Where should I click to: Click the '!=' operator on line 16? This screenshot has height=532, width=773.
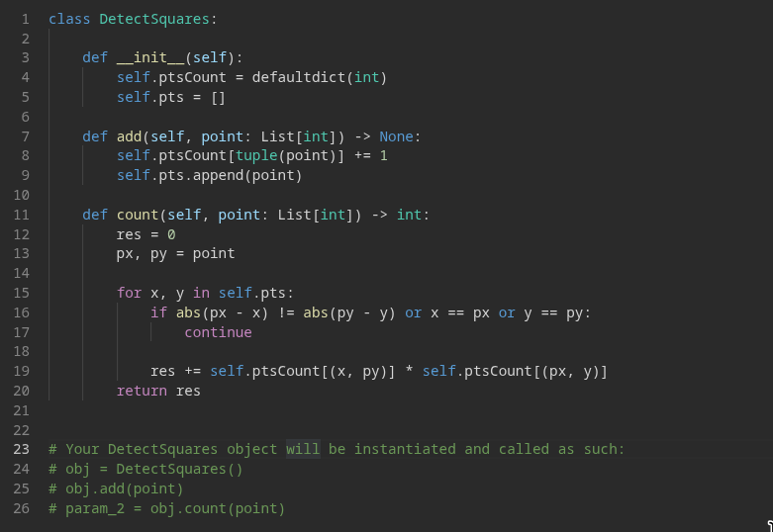tap(286, 312)
